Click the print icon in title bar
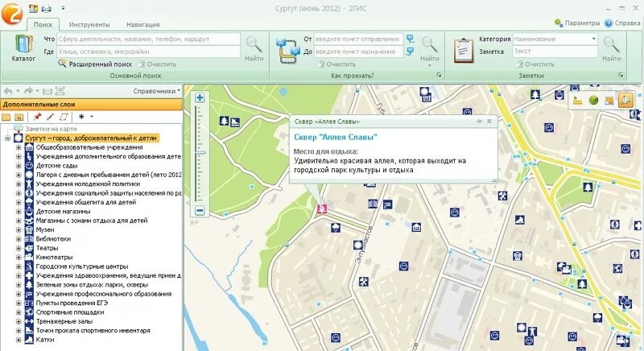Viewport: 644px width, 351px height. 46,8
